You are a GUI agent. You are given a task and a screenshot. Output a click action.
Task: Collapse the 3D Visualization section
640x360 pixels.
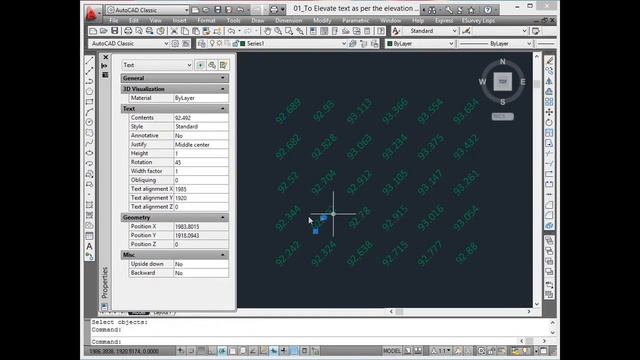(223, 89)
